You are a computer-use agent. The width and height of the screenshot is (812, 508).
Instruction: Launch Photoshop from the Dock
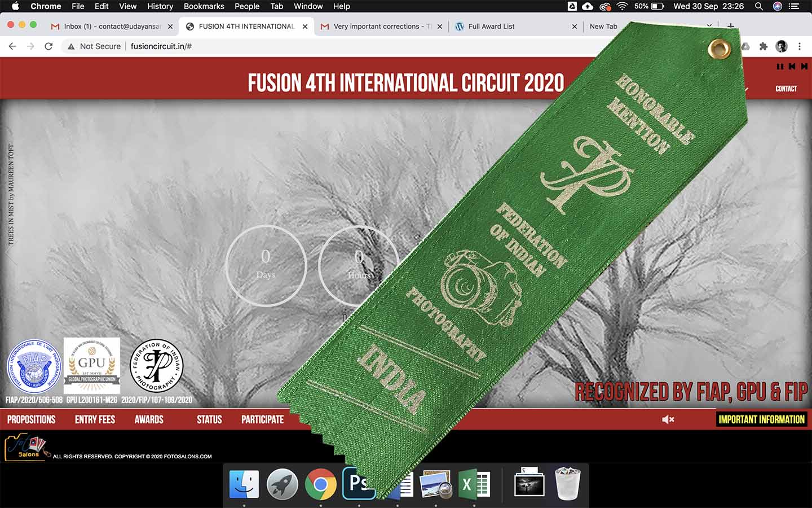coord(358,483)
